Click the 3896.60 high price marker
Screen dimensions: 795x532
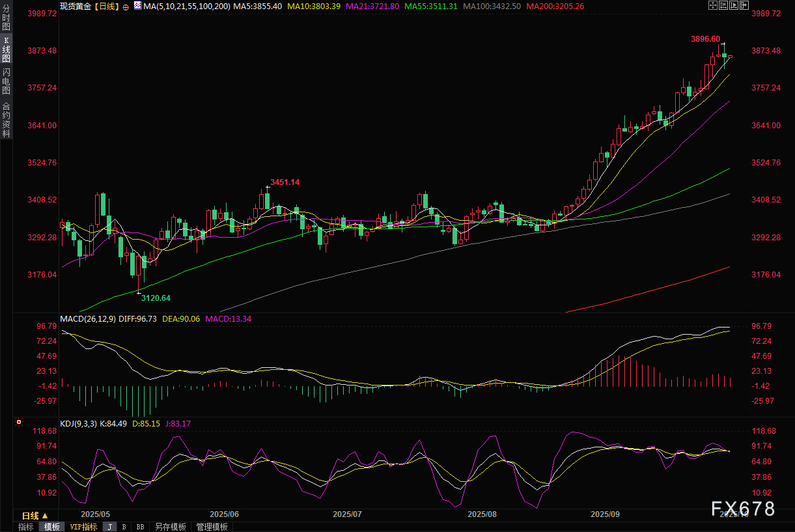click(x=705, y=39)
